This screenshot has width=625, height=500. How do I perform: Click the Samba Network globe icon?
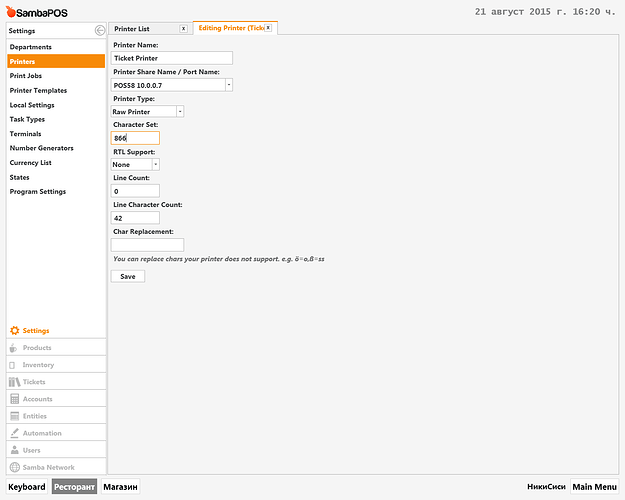click(x=15, y=467)
